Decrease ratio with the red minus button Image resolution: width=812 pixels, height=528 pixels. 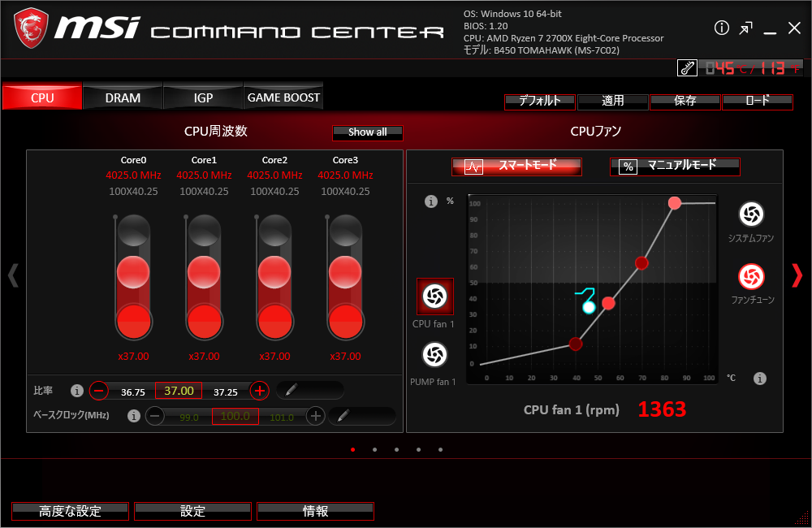[x=99, y=390]
